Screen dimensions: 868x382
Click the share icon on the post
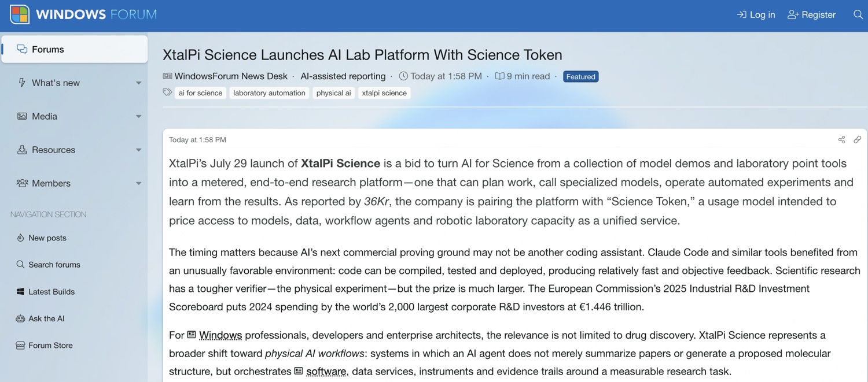841,140
